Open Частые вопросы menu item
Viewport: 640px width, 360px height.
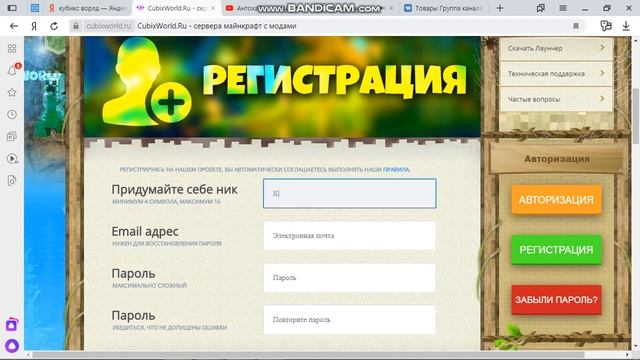coord(556,99)
